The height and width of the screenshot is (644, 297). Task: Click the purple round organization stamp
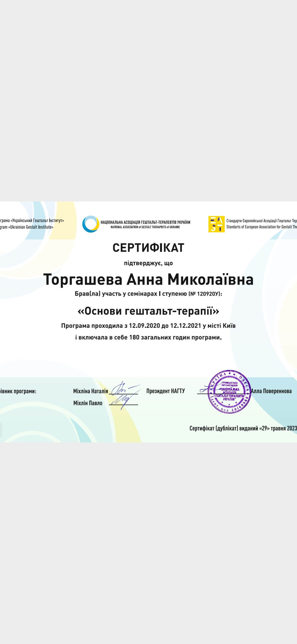tap(229, 392)
